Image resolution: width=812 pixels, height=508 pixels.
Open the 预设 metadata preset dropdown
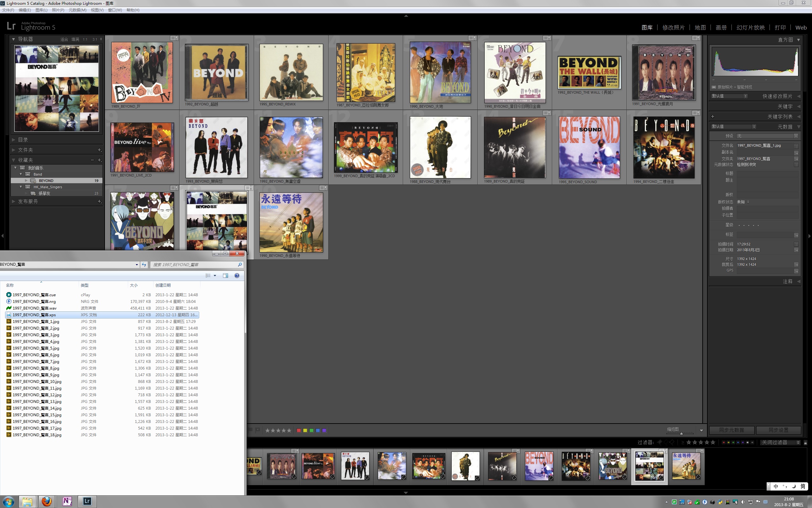tap(767, 136)
